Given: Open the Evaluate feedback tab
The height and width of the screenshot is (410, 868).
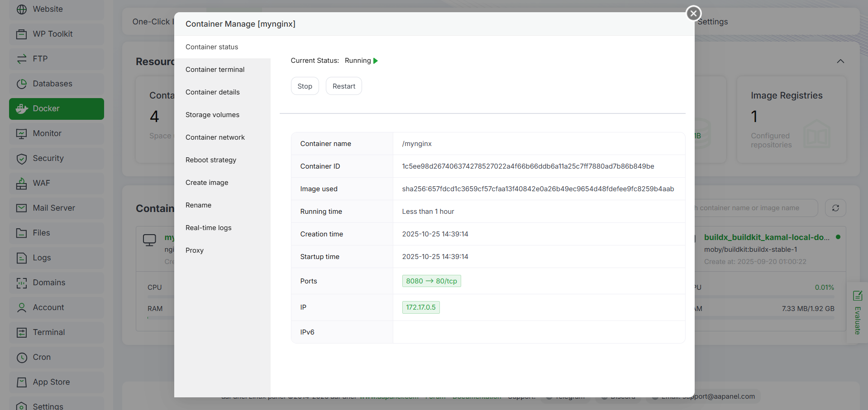Looking at the screenshot, I should click(857, 313).
